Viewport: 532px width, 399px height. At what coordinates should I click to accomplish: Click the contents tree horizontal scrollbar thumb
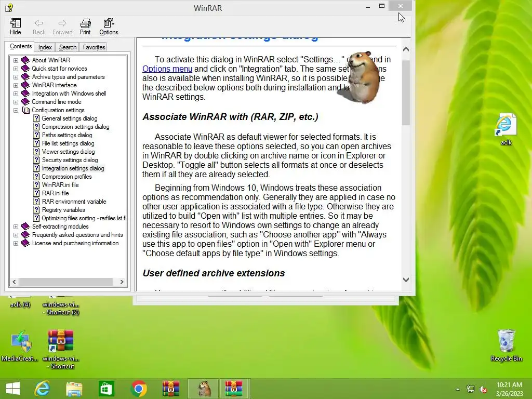tap(66, 282)
